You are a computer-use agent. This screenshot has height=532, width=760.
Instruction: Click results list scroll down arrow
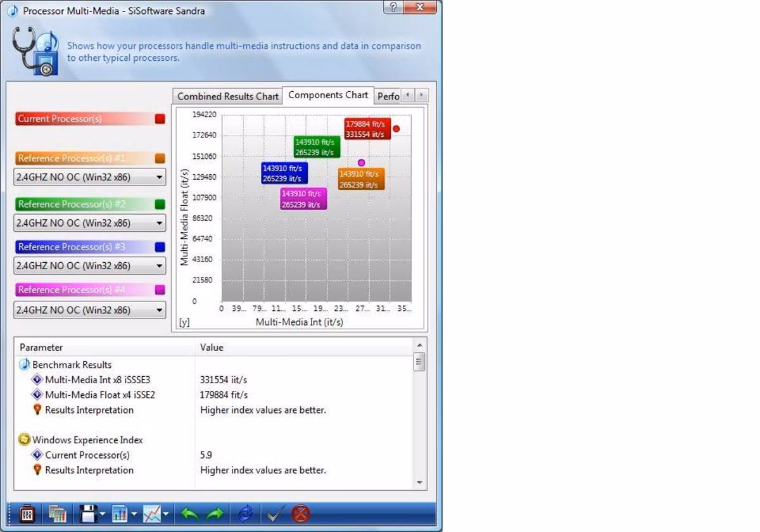(x=419, y=483)
